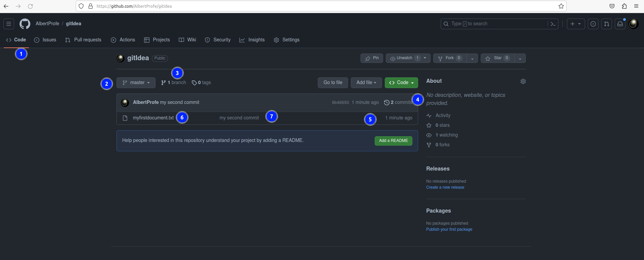Open the Packages heading link
This screenshot has height=260, width=644.
(x=438, y=211)
